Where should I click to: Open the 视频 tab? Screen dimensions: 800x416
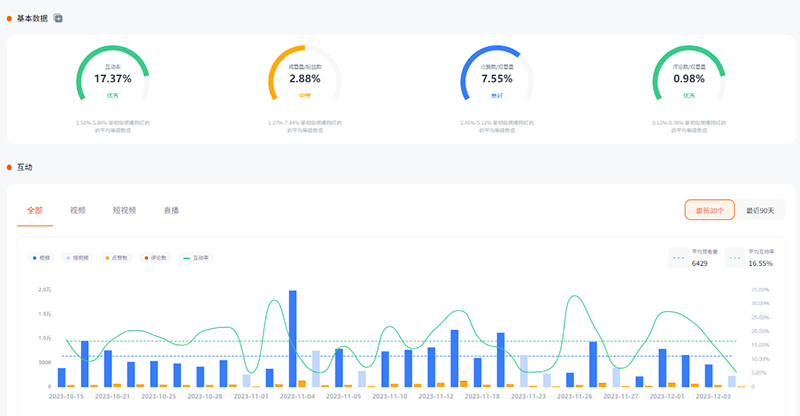pyautogui.click(x=77, y=211)
